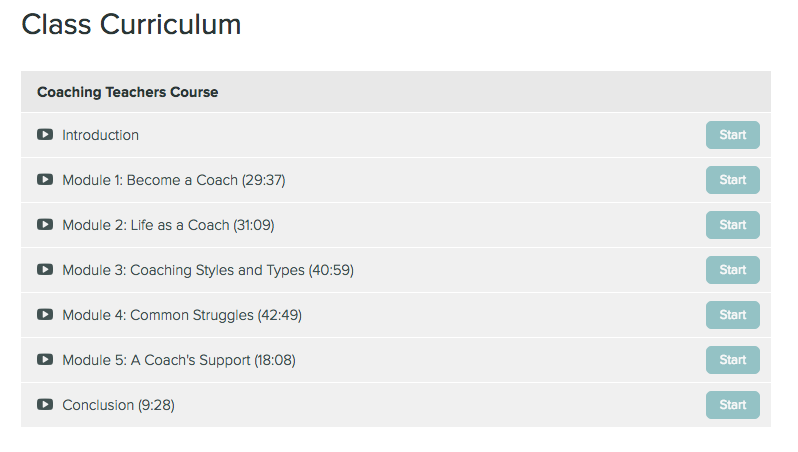
Task: Click the video icon beside Introduction
Action: coord(45,135)
